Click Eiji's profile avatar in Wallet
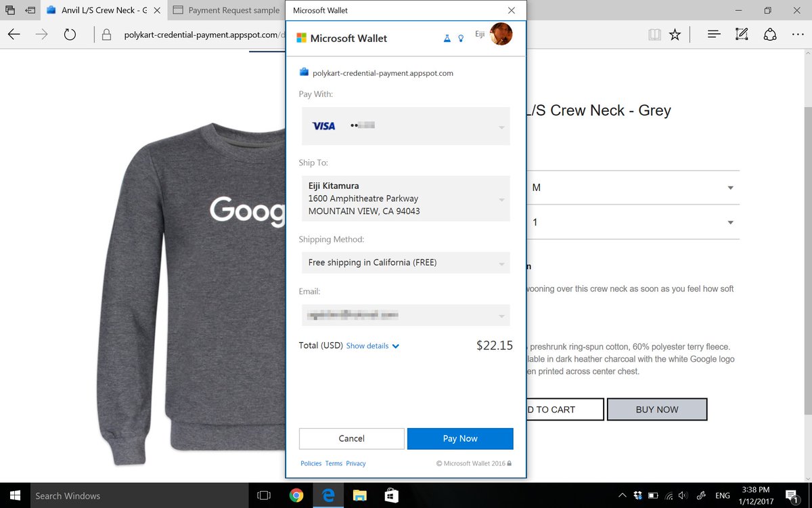 pos(501,34)
